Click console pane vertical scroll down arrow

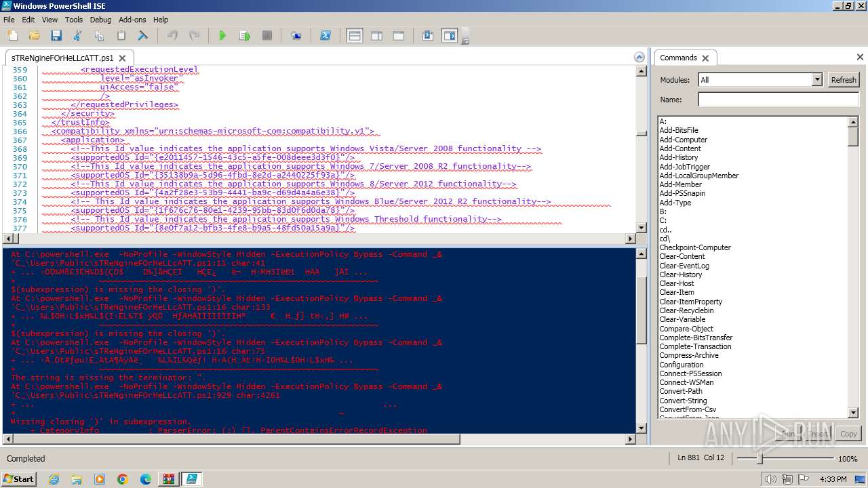642,428
